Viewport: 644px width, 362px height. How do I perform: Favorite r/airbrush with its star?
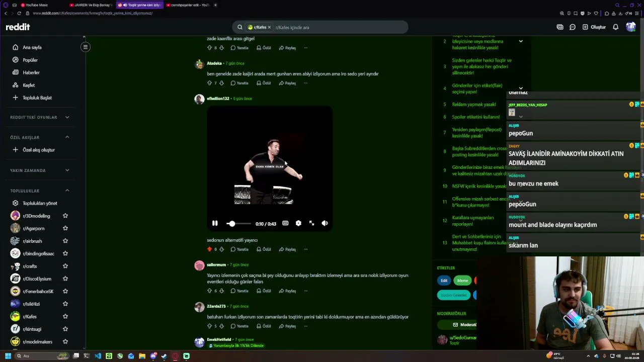65,241
